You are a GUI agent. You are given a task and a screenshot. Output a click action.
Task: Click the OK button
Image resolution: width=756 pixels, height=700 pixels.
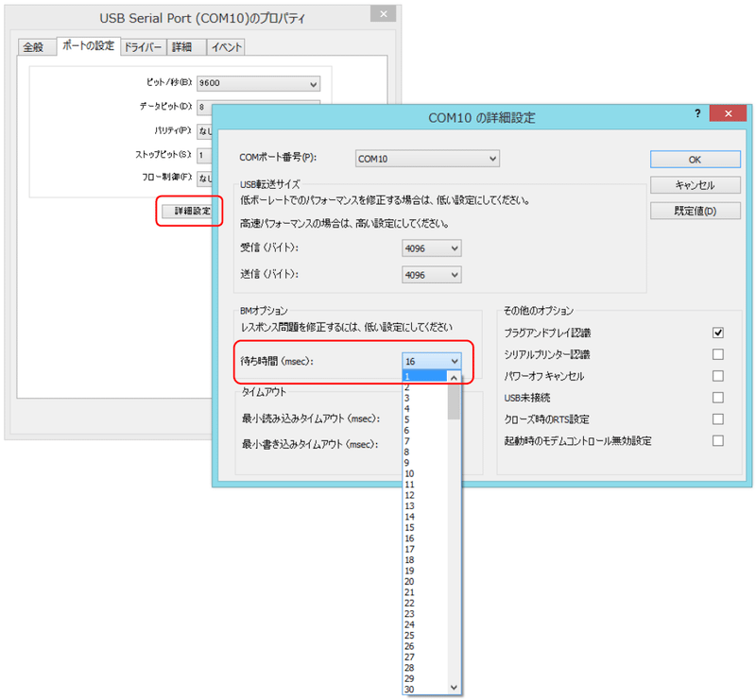click(695, 160)
